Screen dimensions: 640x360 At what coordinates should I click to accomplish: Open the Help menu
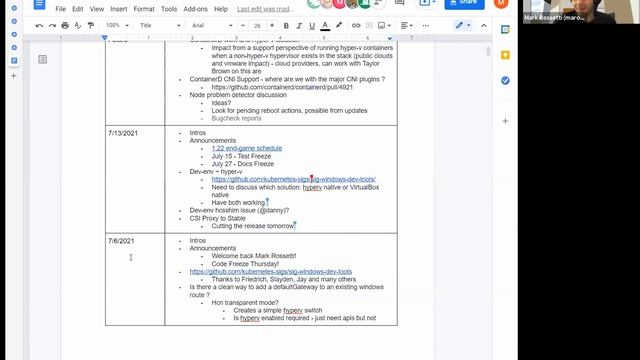[x=221, y=9]
